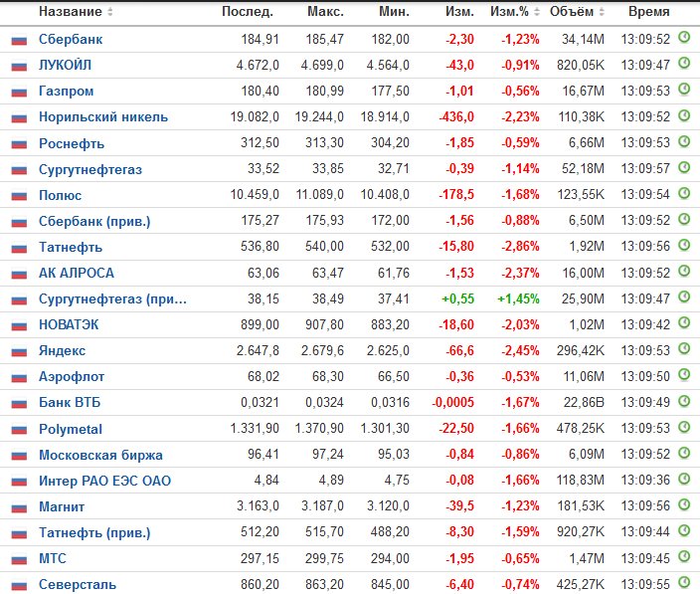
Task: Click the clock icon in ЛУКОЙЛ row
Action: click(684, 63)
